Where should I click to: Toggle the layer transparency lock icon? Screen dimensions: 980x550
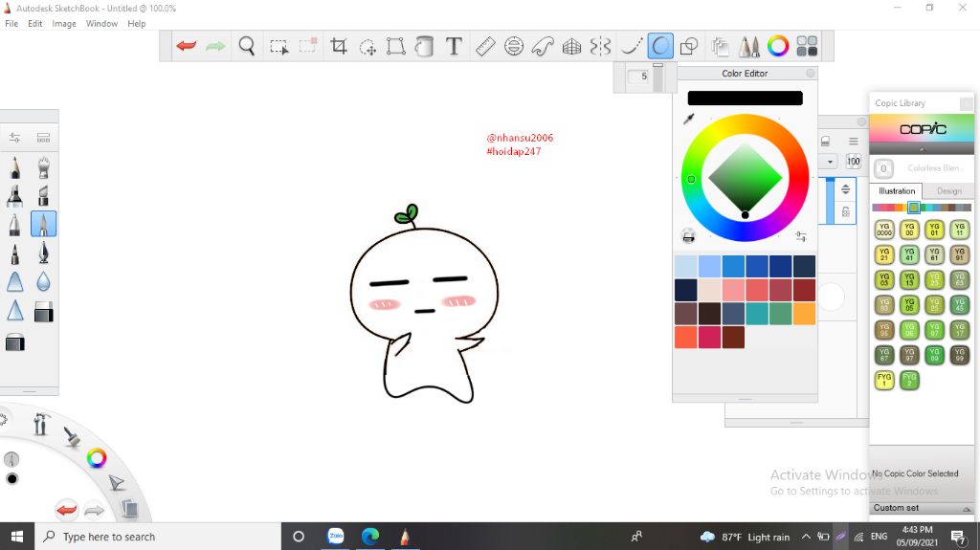pyautogui.click(x=846, y=212)
